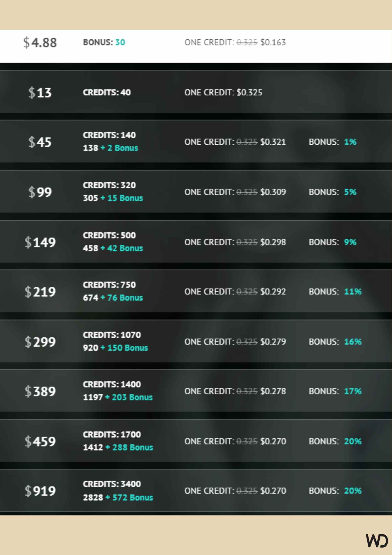Select the $389 package price
The height and width of the screenshot is (555, 392).
pyautogui.click(x=40, y=391)
